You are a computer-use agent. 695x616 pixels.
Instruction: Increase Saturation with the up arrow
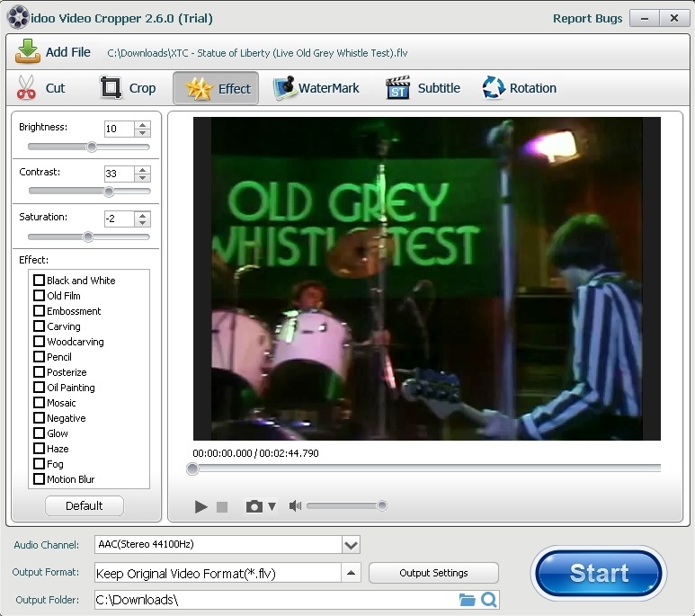click(x=142, y=215)
